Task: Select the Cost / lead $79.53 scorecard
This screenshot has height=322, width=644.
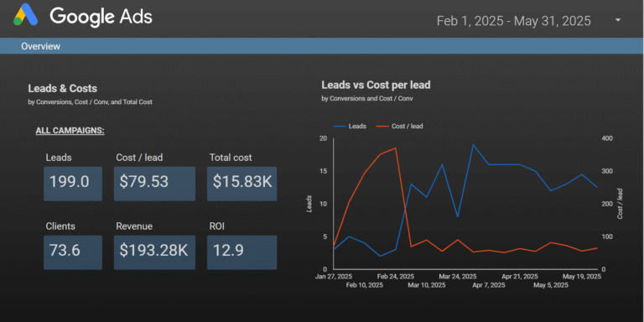Action: (x=154, y=184)
